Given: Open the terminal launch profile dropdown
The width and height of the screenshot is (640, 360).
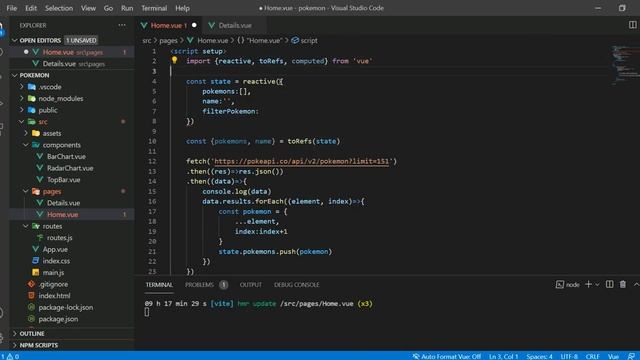Looking at the screenshot, I should (x=597, y=284).
